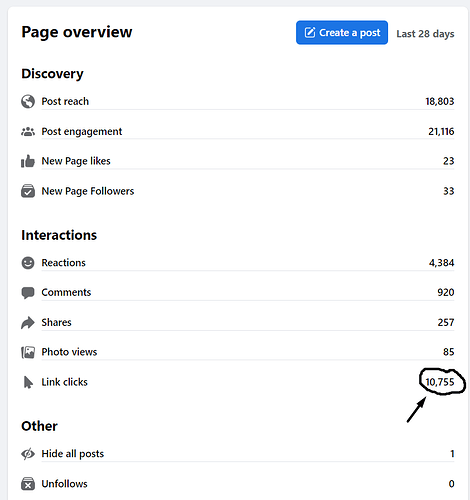Select the Post engagement label
Screen dimensions: 470x500
(82, 131)
